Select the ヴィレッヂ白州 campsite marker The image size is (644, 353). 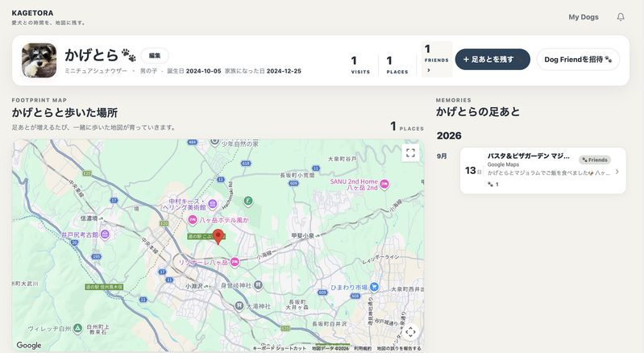click(77, 328)
